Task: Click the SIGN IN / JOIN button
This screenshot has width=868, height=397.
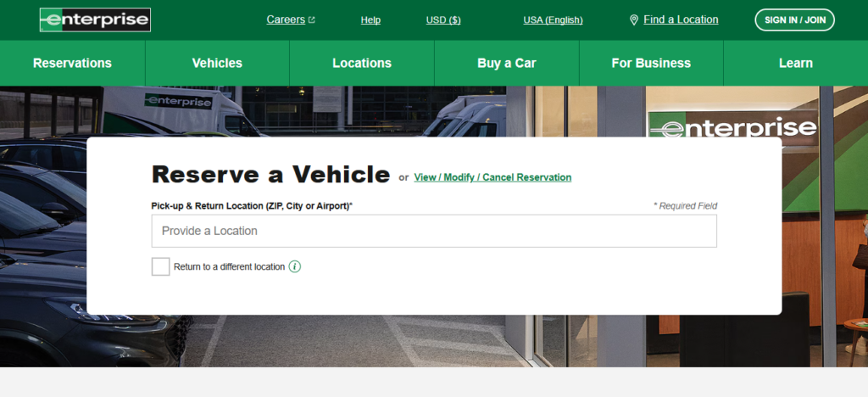Action: pyautogui.click(x=795, y=20)
